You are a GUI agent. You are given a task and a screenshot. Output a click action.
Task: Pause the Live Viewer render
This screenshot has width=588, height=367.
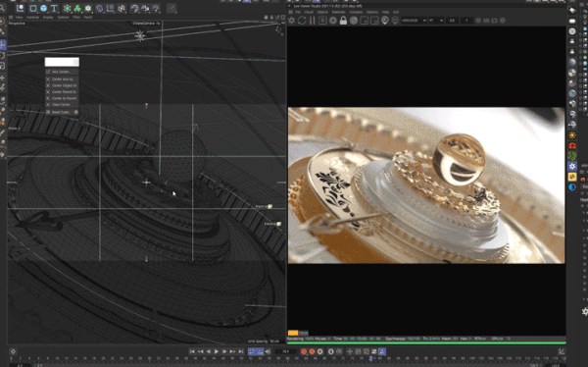(312, 21)
